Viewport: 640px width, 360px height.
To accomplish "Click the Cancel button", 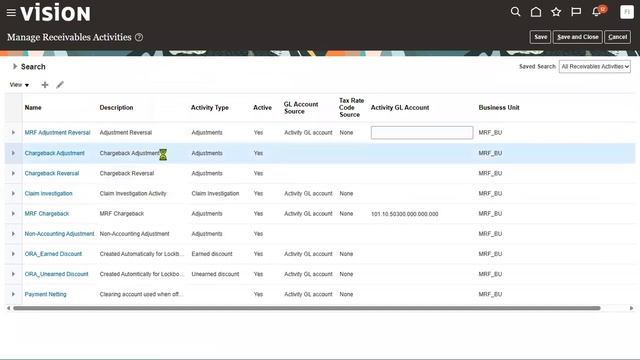I will click(x=617, y=37).
